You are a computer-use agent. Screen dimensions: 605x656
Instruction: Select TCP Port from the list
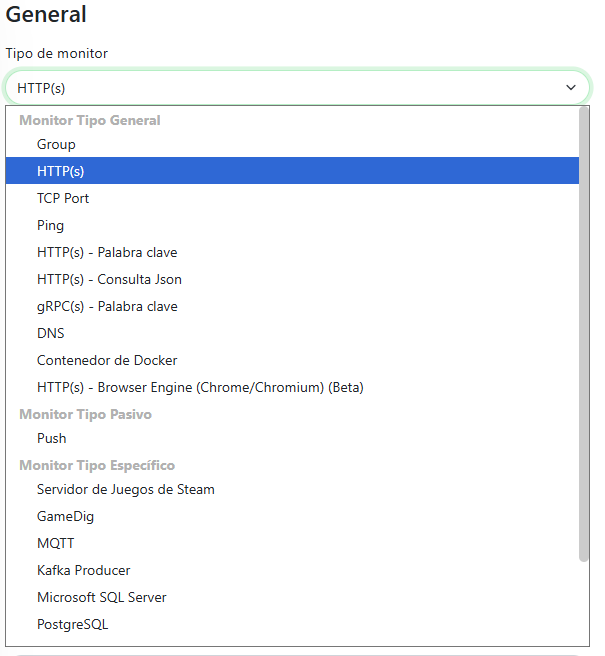click(x=63, y=199)
